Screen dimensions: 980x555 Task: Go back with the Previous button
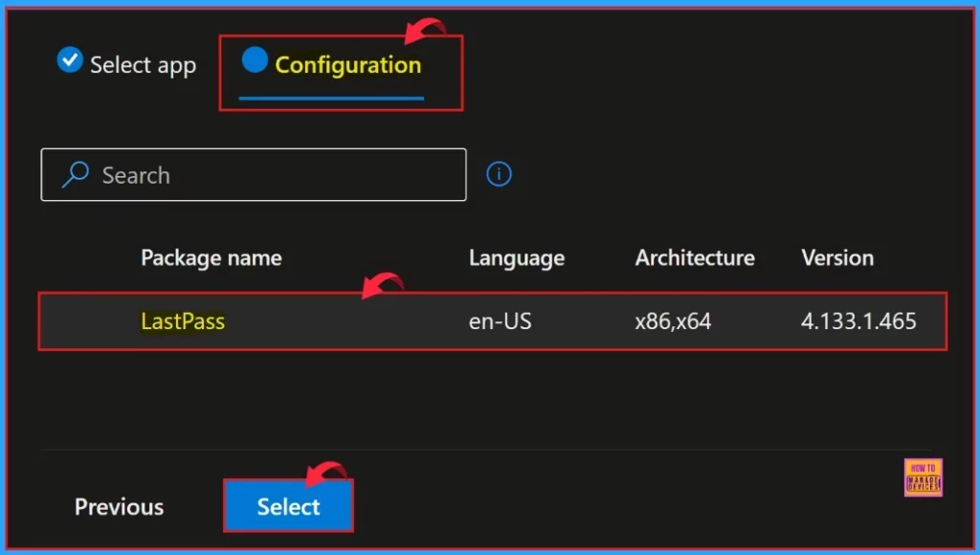[119, 506]
